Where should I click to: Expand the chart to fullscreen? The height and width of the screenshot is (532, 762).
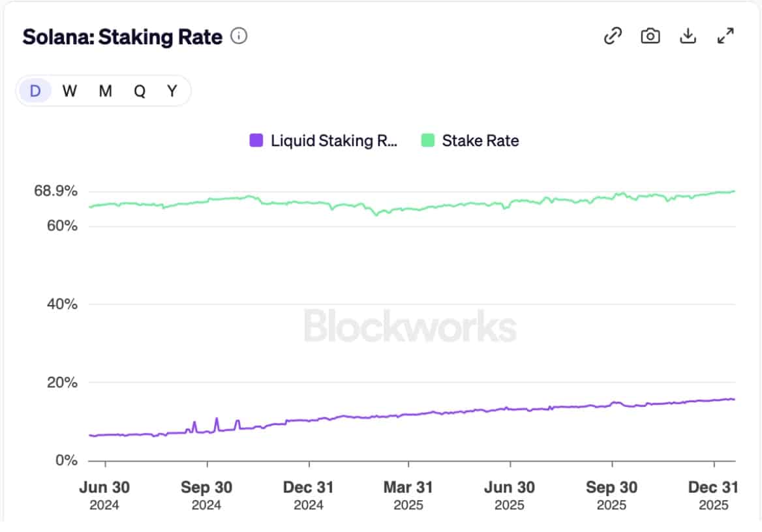(x=725, y=37)
